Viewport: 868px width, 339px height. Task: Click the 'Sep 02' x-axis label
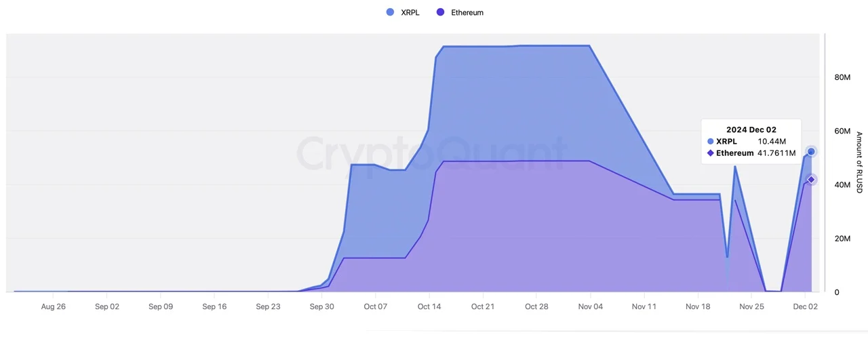tap(107, 306)
